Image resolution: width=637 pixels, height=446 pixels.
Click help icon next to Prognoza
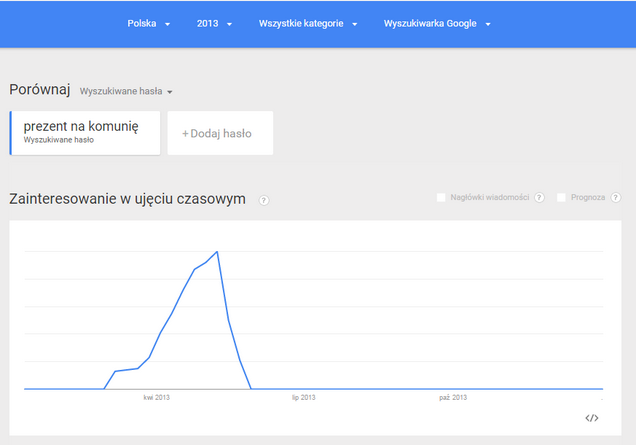click(616, 198)
